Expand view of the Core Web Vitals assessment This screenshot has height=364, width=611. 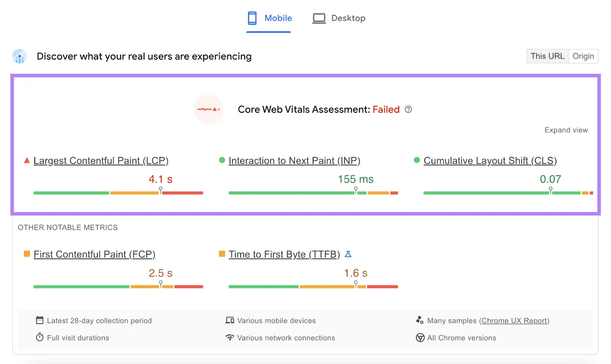pyautogui.click(x=566, y=130)
